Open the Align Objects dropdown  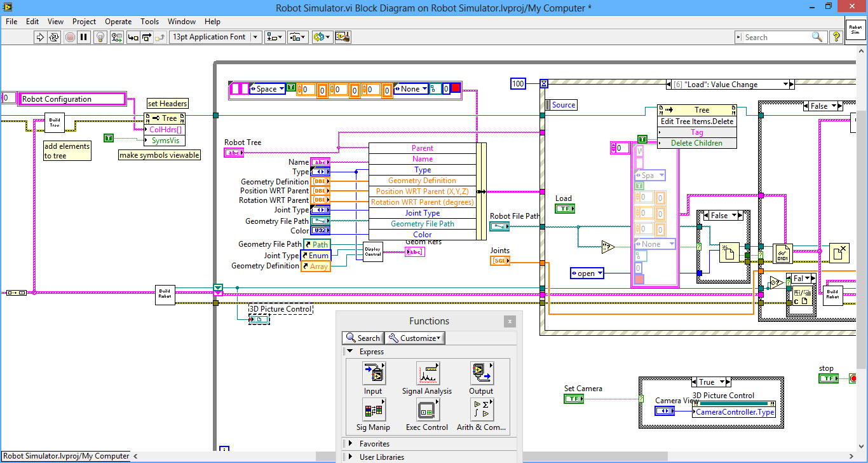click(275, 37)
